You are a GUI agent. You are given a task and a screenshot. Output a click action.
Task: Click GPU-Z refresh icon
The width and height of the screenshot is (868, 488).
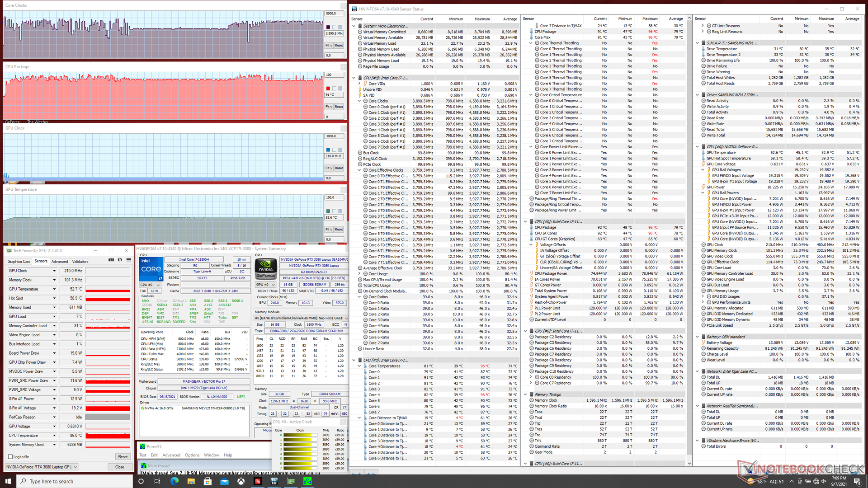tap(120, 260)
